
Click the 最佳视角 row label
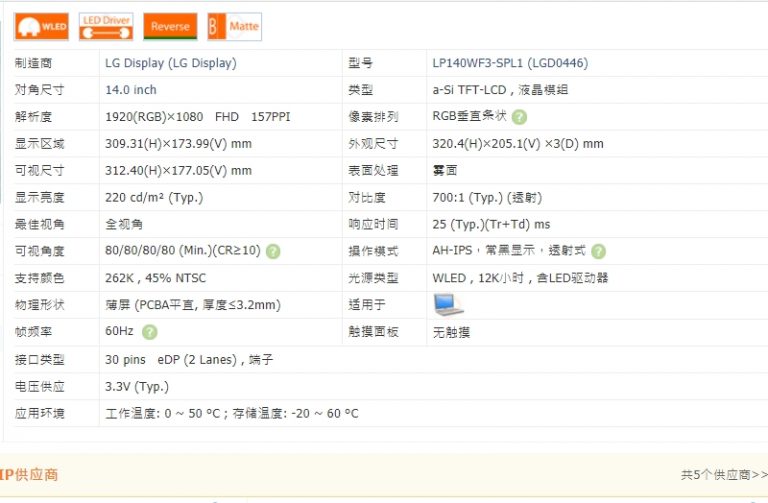tap(40, 224)
